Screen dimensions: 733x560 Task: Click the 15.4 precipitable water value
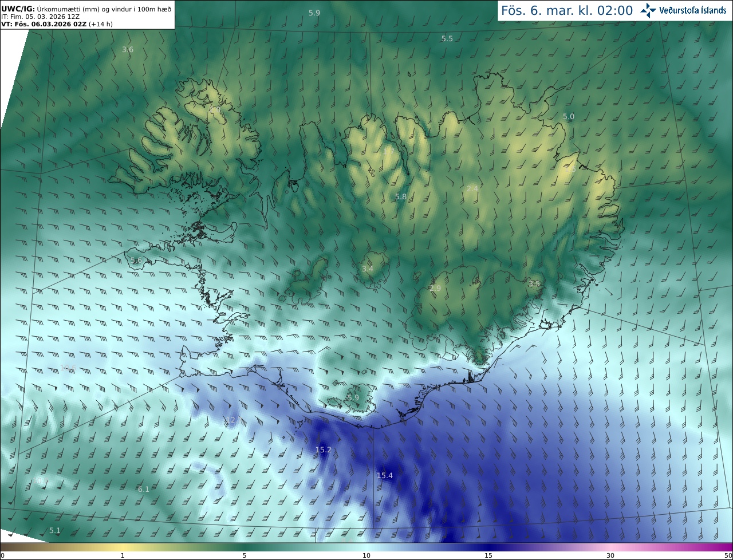pos(385,475)
